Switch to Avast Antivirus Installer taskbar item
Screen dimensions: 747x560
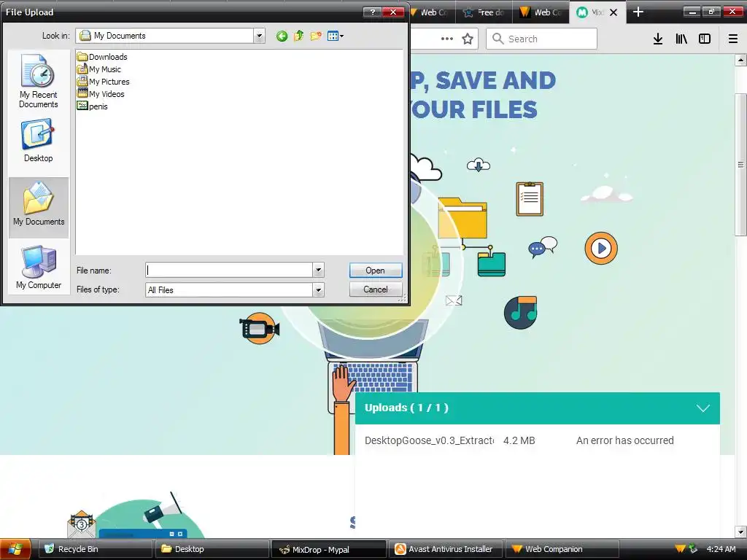pos(446,549)
